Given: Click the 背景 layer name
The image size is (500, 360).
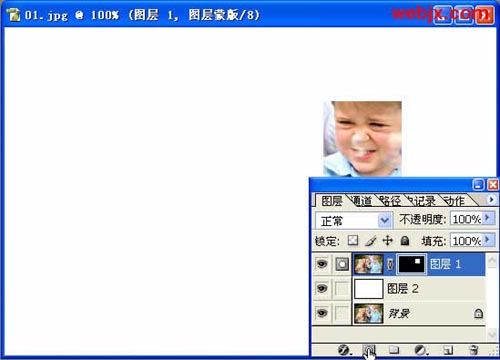Looking at the screenshot, I should coord(399,313).
